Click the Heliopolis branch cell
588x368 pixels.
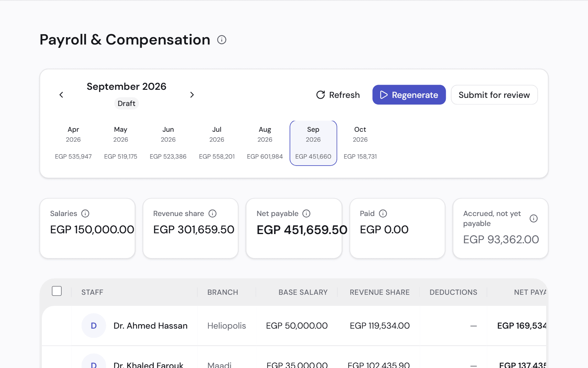tap(227, 326)
